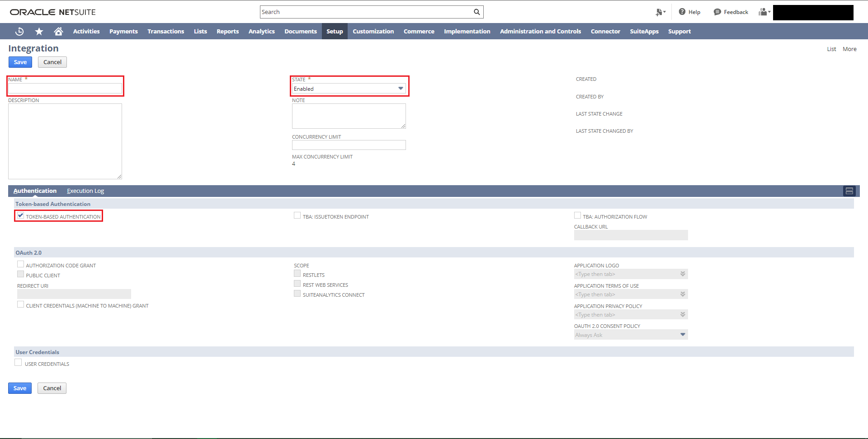Open OAuth 2.0 Consent Policy dropdown
Viewport: 868px width, 439px height.
pos(631,335)
